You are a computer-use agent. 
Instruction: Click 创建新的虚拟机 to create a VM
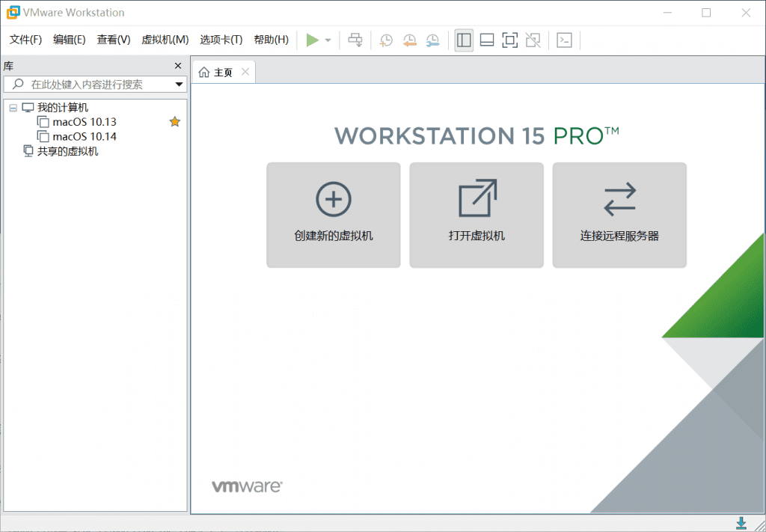coord(333,215)
